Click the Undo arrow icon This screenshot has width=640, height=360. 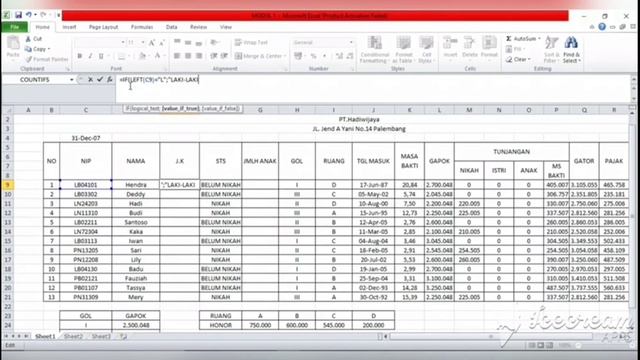(29, 15)
